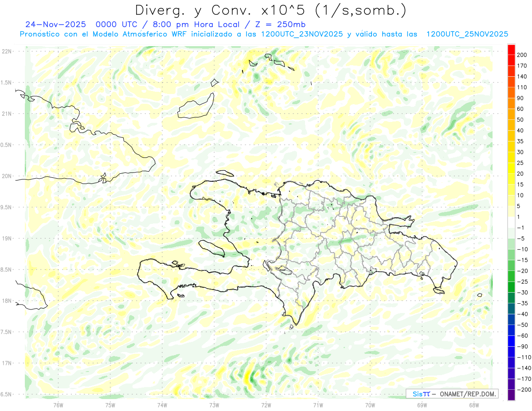The width and height of the screenshot is (532, 411).
Task: Pick the colorbar swatch between -1 and 1
Action: (511, 222)
